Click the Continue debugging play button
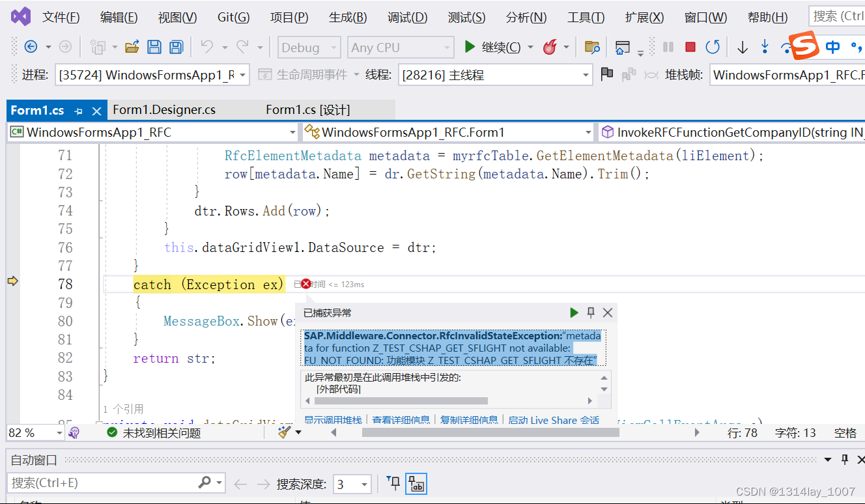 coord(469,47)
